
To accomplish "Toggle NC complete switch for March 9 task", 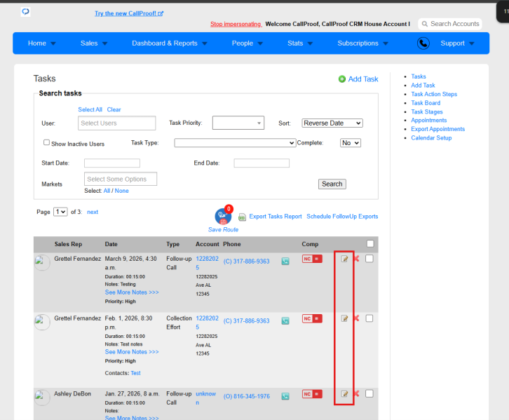I will click(x=312, y=259).
